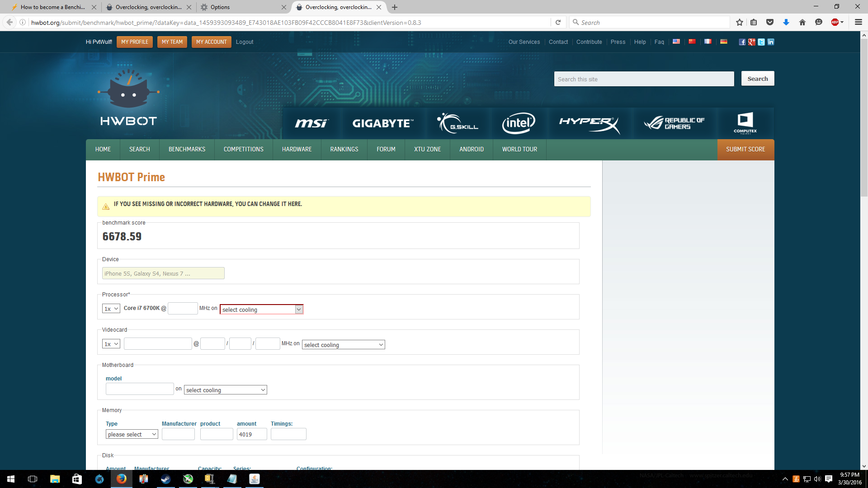Click the SUBMIT SCORE button

[746, 150]
